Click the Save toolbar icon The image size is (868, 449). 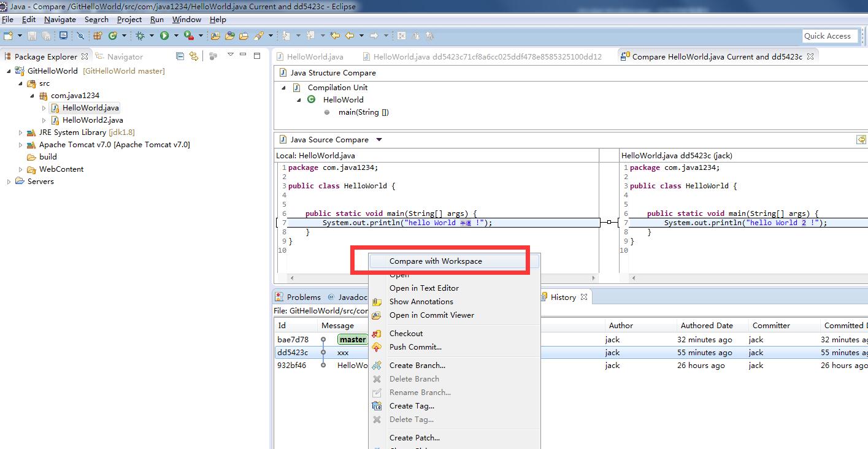click(x=32, y=36)
